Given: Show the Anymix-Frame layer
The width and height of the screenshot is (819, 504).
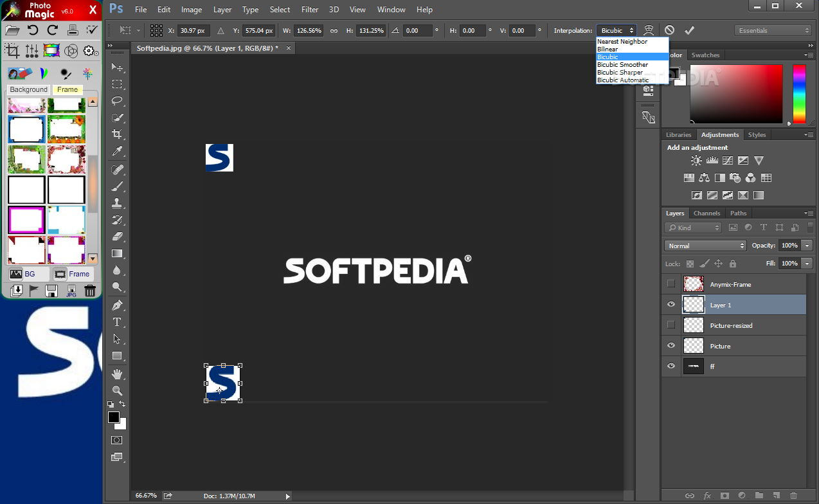Looking at the screenshot, I should pos(671,283).
